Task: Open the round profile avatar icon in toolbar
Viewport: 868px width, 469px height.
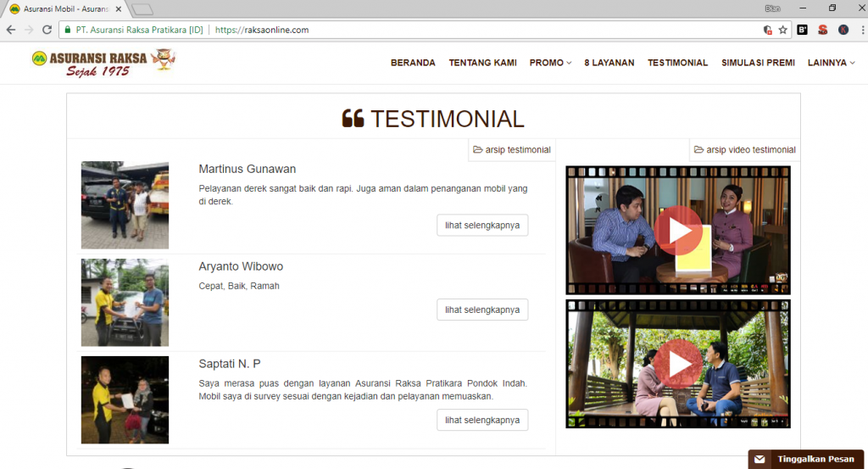Action: 843,30
